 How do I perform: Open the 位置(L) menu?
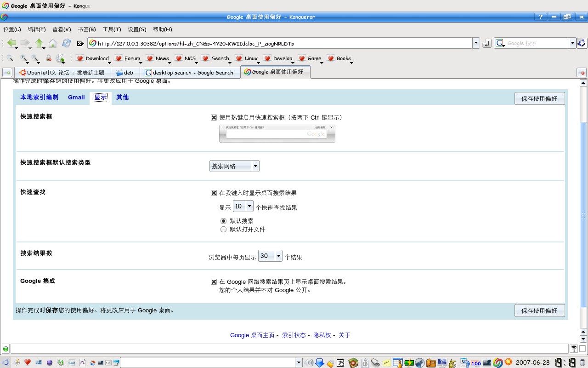click(x=12, y=29)
